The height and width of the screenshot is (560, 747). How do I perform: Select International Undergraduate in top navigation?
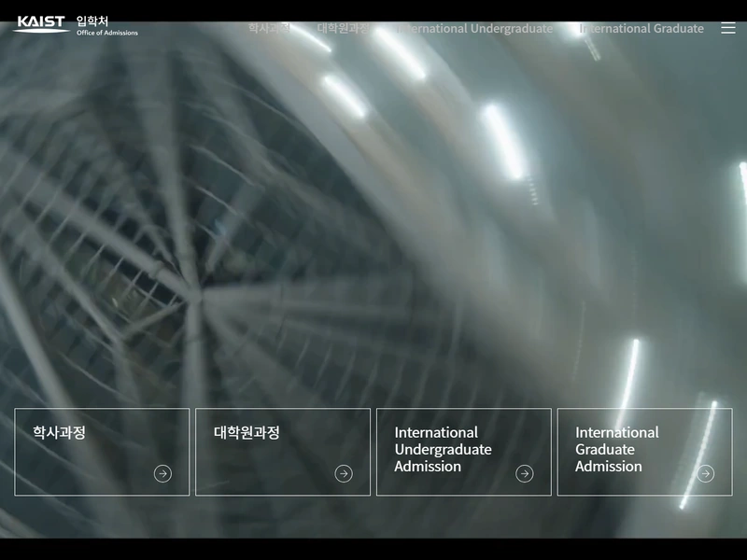click(x=475, y=29)
